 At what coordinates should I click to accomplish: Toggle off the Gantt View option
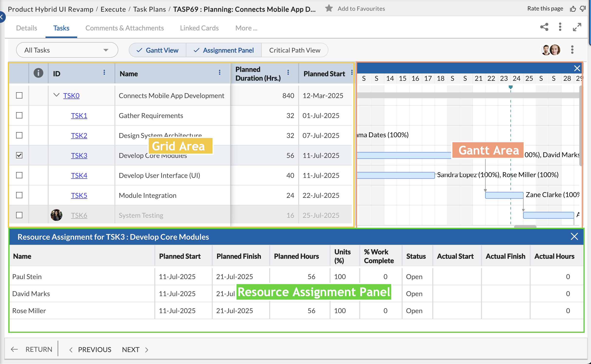157,50
